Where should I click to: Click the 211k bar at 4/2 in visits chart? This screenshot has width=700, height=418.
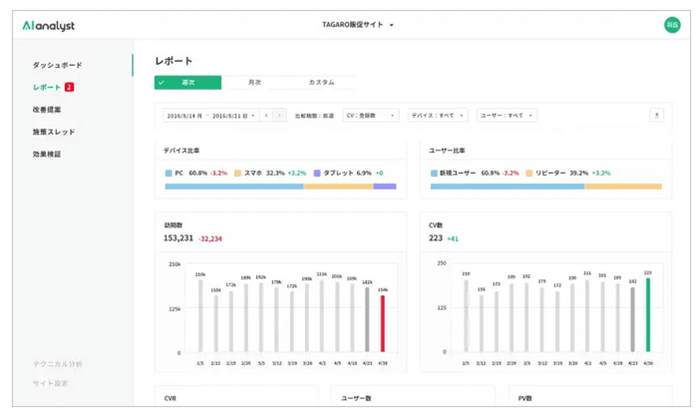click(x=322, y=316)
